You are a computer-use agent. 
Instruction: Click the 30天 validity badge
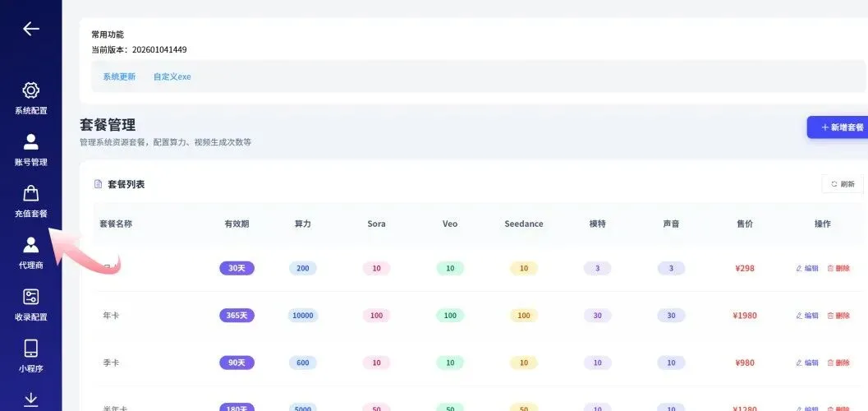tap(237, 268)
